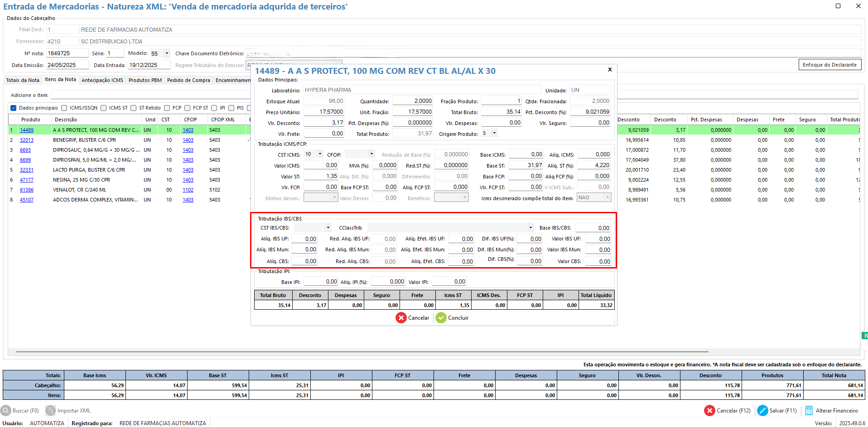Screen dimensions: 868x427
Task: Click the Alterar Financeiro calculator icon
Action: 809,411
